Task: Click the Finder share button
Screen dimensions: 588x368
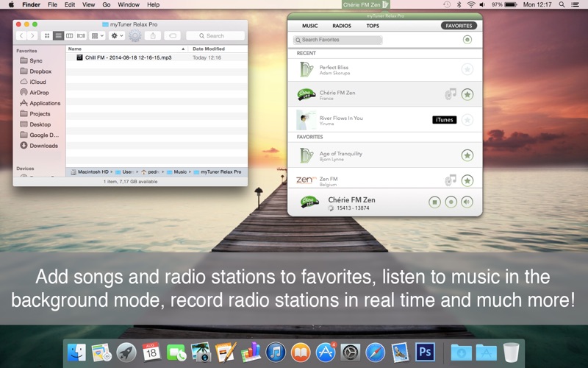Action: (153, 35)
